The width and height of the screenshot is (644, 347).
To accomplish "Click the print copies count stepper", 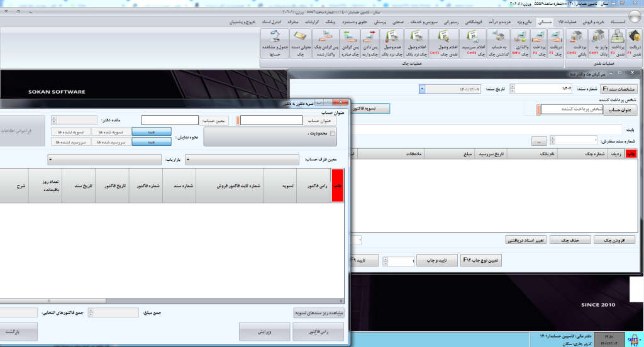I will (x=386, y=261).
